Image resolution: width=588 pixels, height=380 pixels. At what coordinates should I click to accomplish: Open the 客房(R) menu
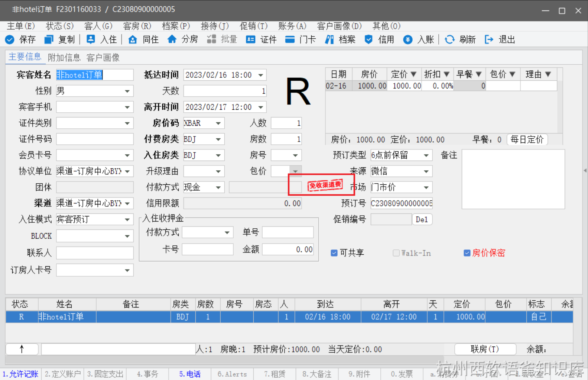click(x=137, y=26)
